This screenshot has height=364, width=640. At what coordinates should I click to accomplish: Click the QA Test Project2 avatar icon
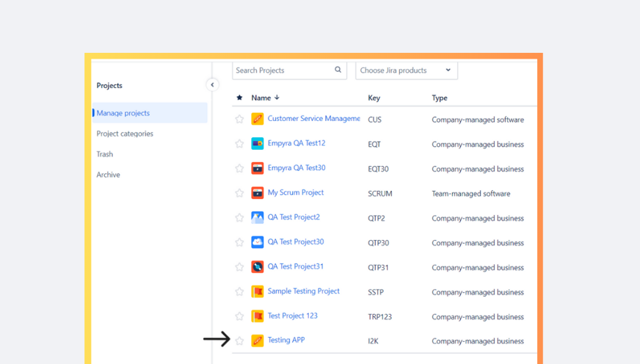point(257,218)
